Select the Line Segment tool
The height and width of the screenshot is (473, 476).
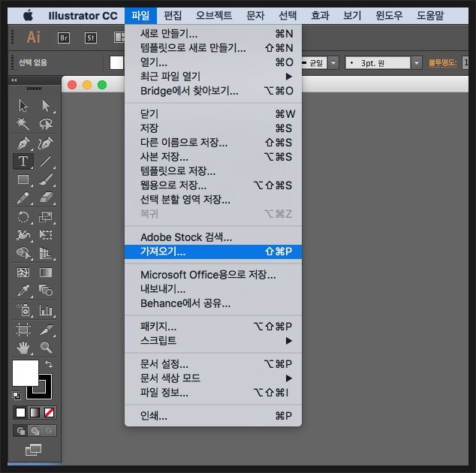46,161
